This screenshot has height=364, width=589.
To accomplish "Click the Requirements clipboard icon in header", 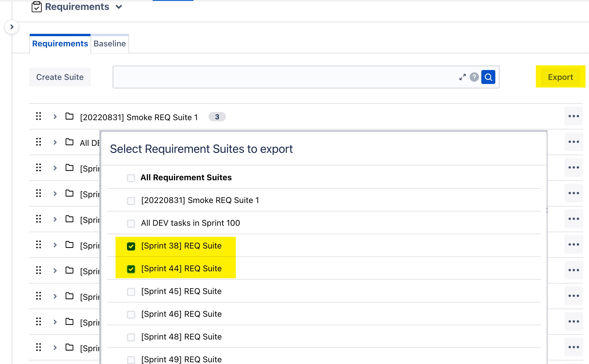I will (x=36, y=7).
